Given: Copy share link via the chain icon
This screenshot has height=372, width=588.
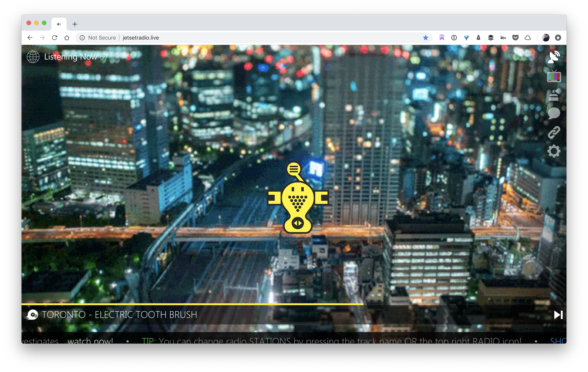Looking at the screenshot, I should pos(554,132).
